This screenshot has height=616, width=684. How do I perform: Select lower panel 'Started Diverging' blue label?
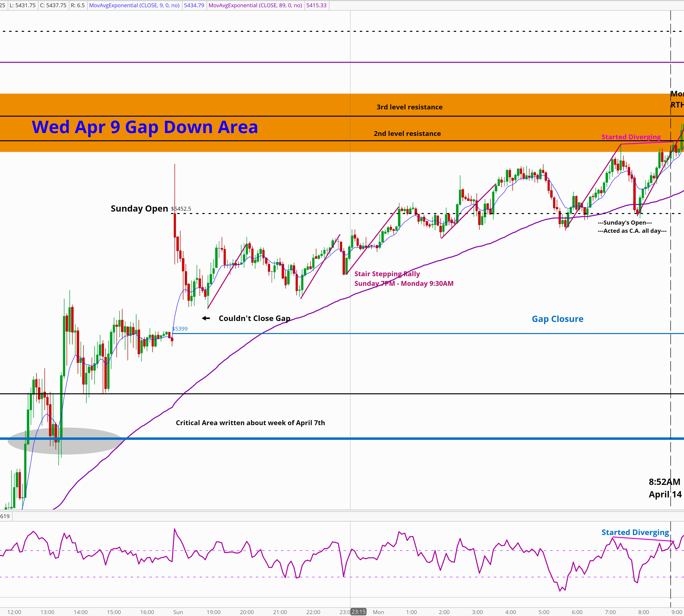[635, 532]
